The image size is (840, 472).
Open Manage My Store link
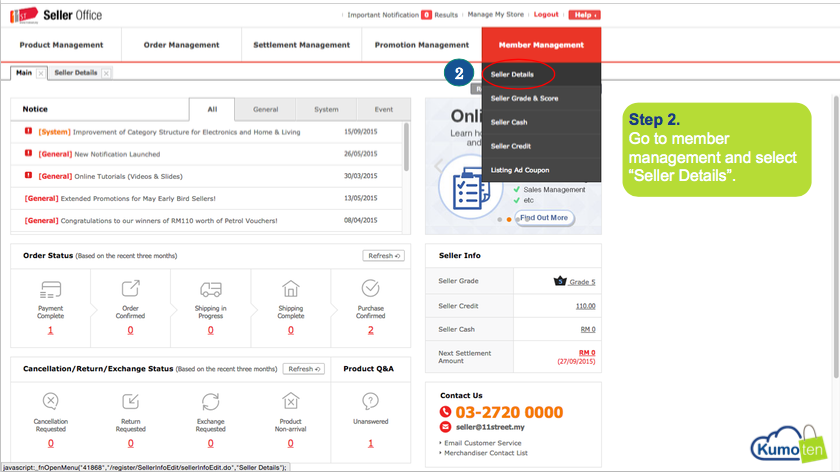point(496,14)
